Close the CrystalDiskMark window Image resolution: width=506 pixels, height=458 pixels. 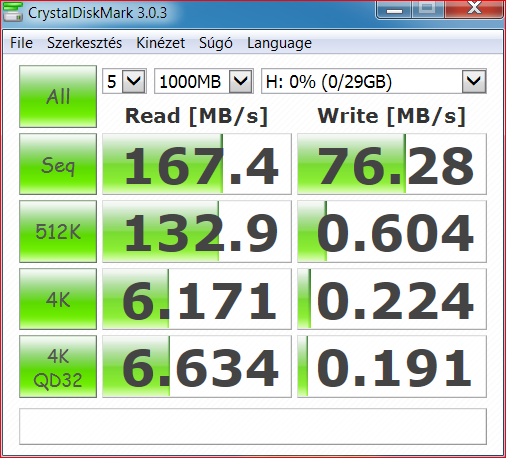point(474,9)
